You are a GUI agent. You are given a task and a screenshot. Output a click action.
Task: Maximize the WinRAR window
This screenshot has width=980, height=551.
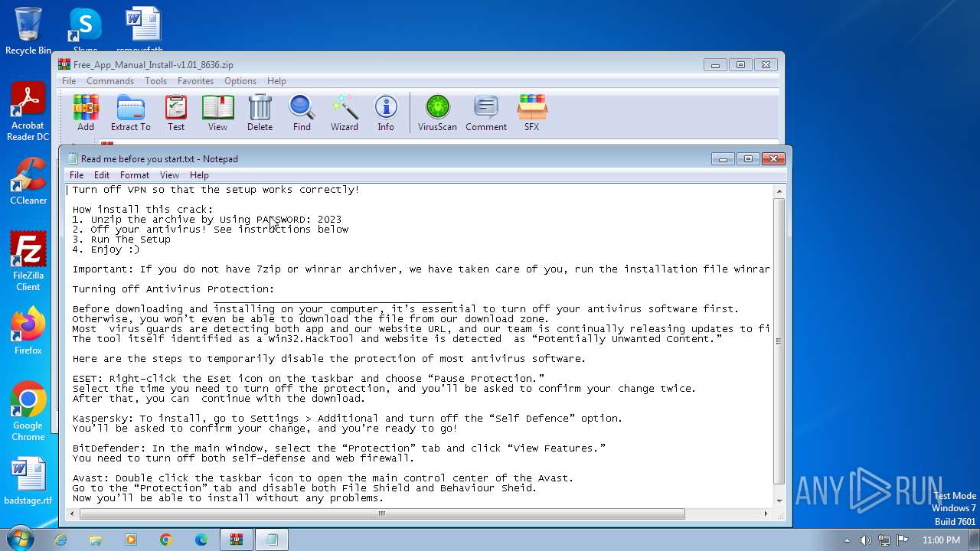pos(740,65)
